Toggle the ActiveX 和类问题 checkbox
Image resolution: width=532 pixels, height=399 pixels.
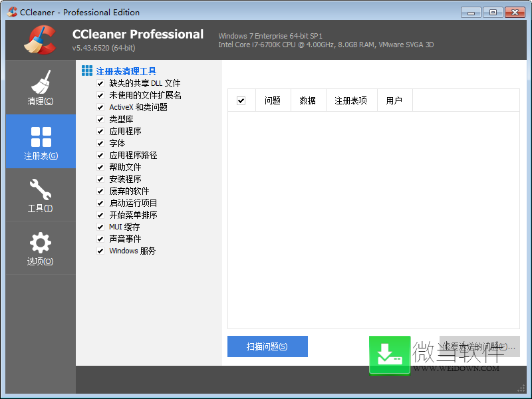pyautogui.click(x=100, y=108)
